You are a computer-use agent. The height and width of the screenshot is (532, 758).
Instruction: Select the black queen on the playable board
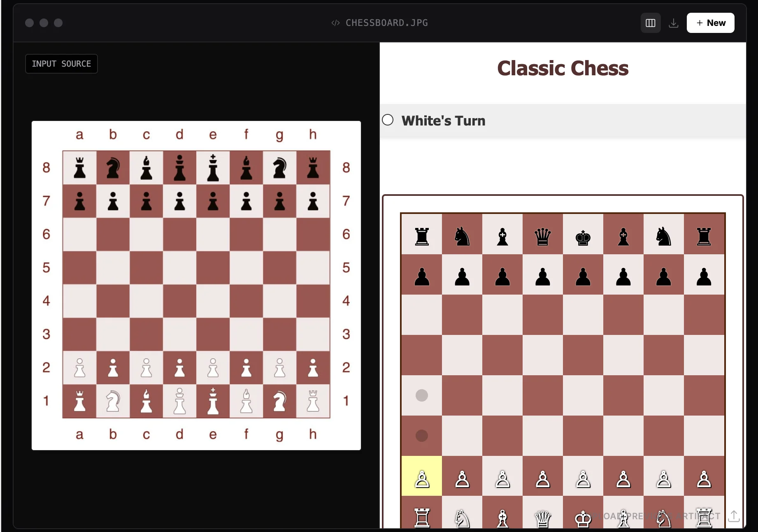point(542,237)
